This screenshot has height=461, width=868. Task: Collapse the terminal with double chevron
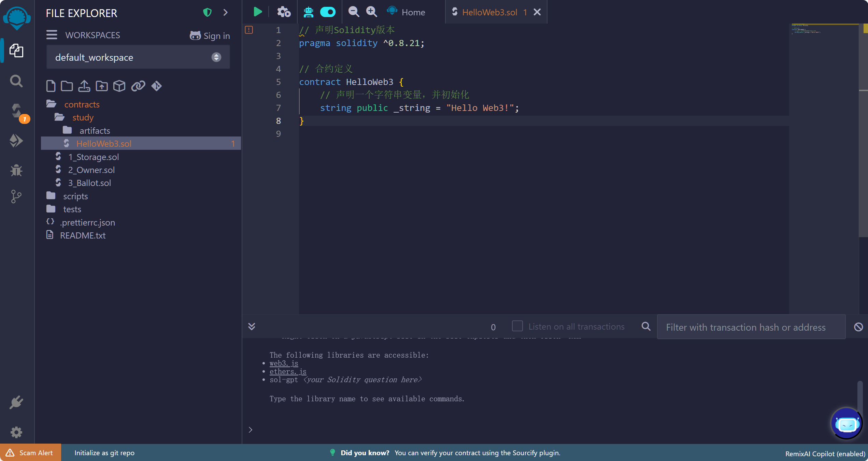pos(252,327)
